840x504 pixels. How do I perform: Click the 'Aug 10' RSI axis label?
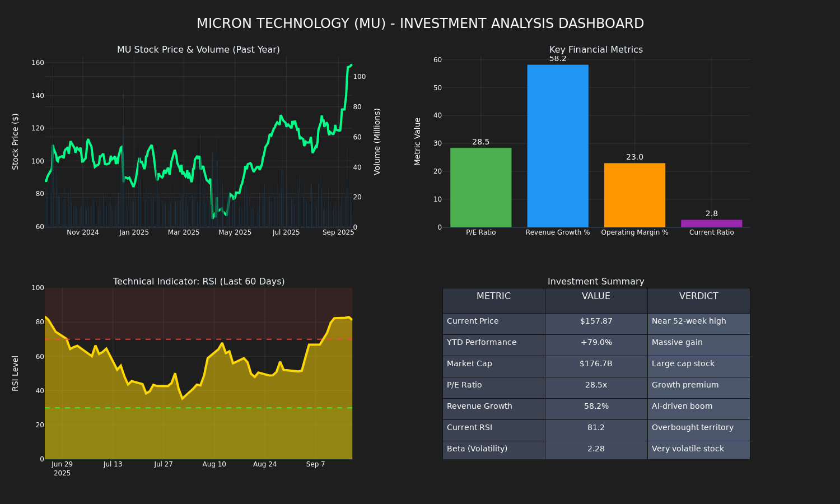pyautogui.click(x=214, y=464)
